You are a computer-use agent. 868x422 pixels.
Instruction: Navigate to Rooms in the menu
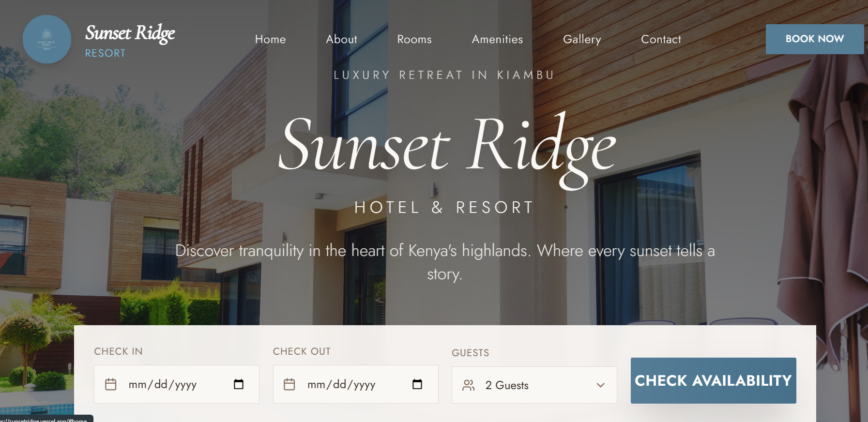pos(414,39)
